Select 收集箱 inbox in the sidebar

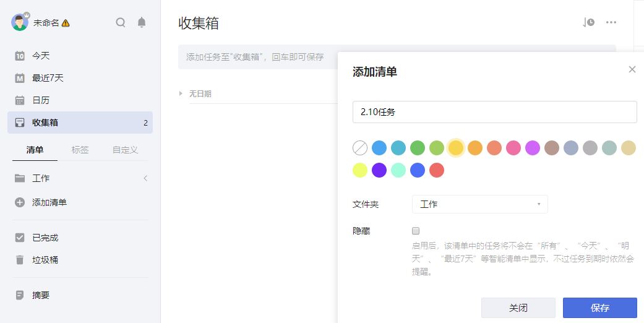click(80, 123)
